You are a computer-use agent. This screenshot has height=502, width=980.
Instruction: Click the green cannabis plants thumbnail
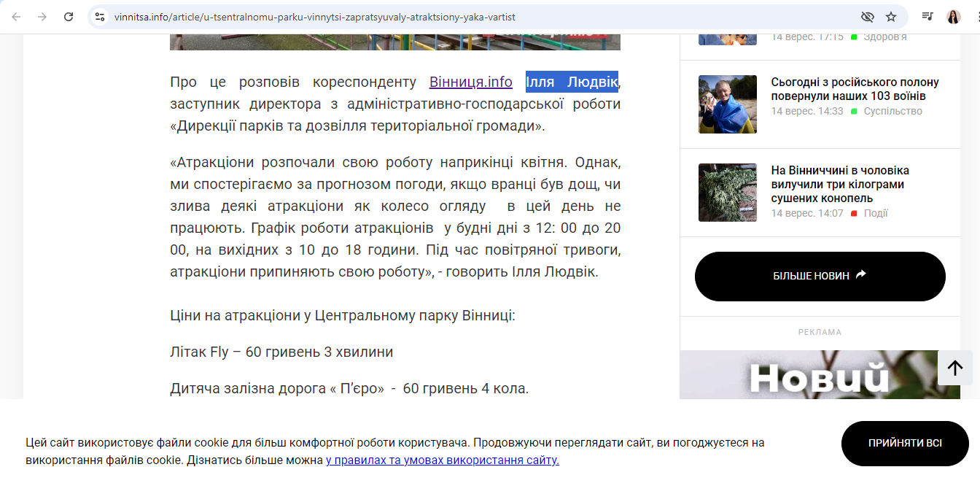point(727,193)
